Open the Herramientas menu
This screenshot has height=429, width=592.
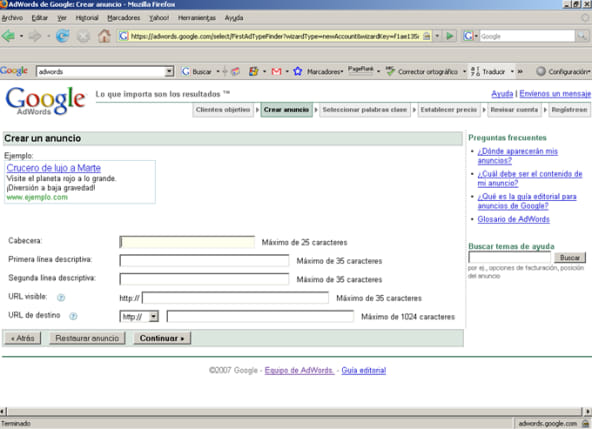197,18
